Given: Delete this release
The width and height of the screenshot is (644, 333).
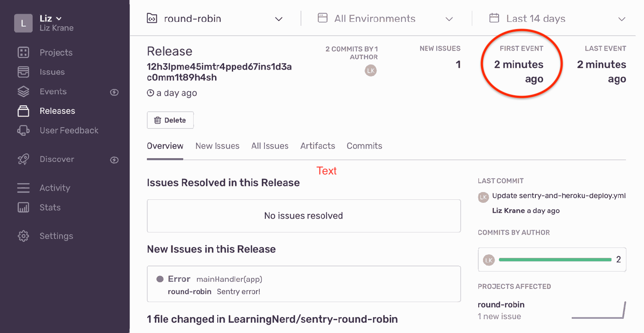Looking at the screenshot, I should 170,120.
